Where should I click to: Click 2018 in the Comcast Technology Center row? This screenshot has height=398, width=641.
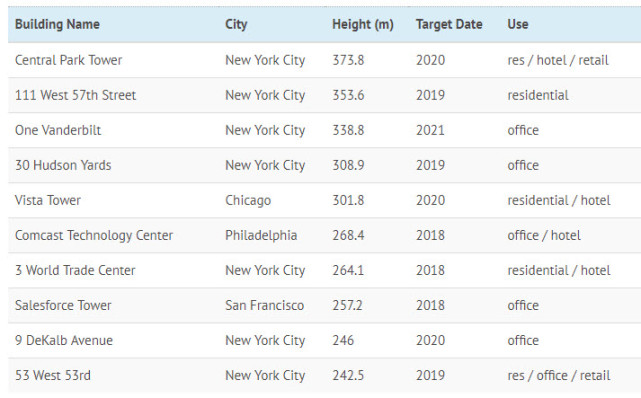coord(430,235)
